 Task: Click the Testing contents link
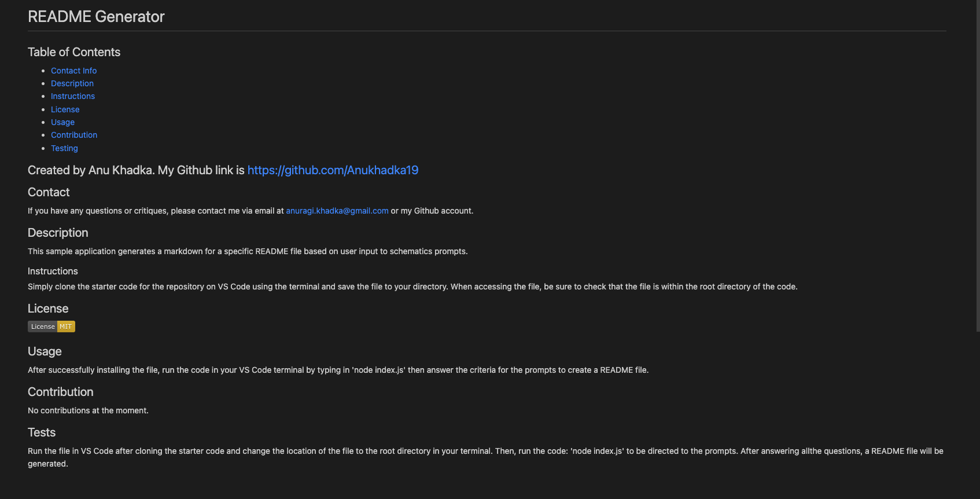point(64,148)
